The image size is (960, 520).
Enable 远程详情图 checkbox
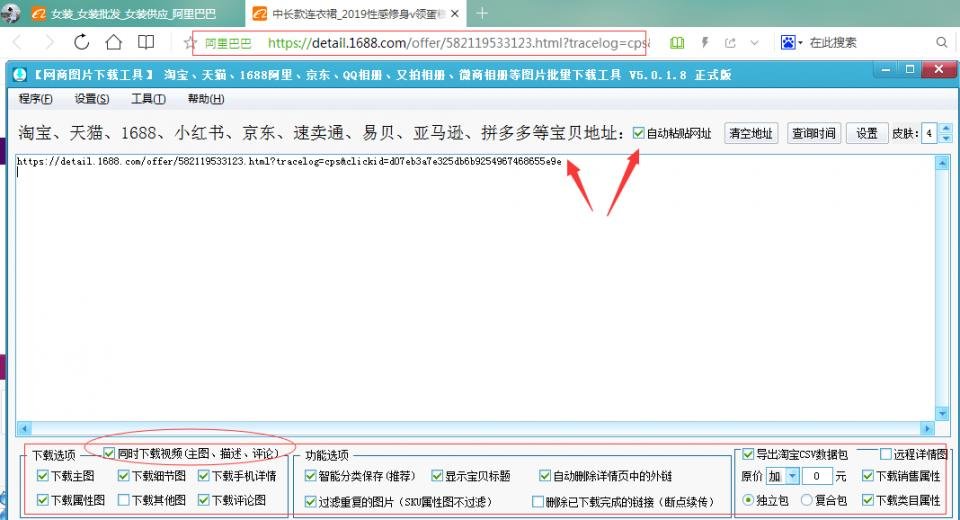tap(885, 454)
